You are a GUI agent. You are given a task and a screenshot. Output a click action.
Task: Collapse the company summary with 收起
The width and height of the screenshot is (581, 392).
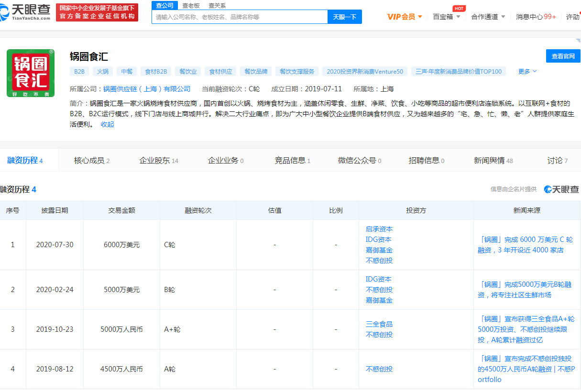(x=107, y=124)
